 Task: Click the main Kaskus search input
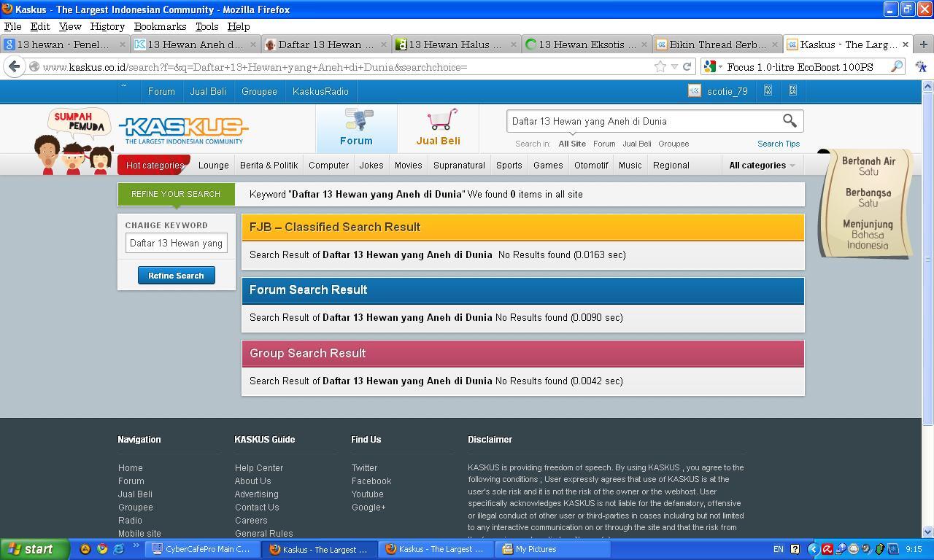(x=644, y=121)
